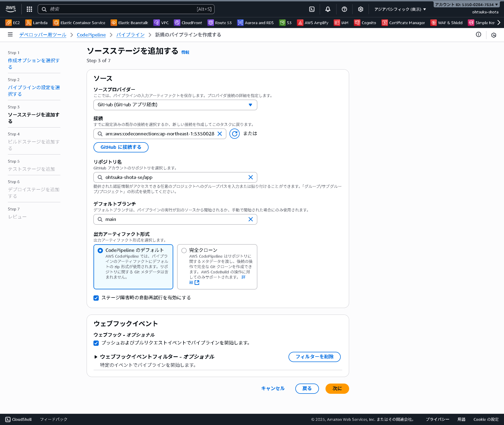Open the notifications bell

pyautogui.click(x=328, y=9)
